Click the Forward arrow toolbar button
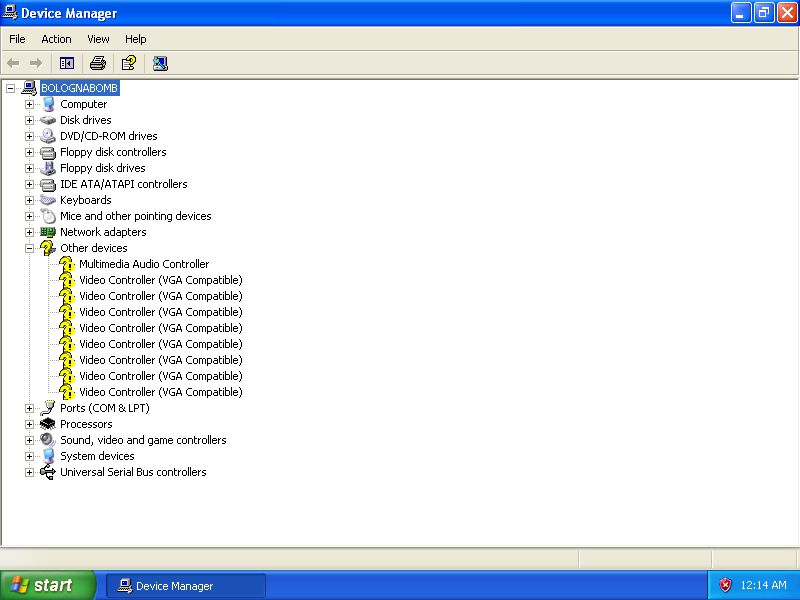 pyautogui.click(x=36, y=63)
